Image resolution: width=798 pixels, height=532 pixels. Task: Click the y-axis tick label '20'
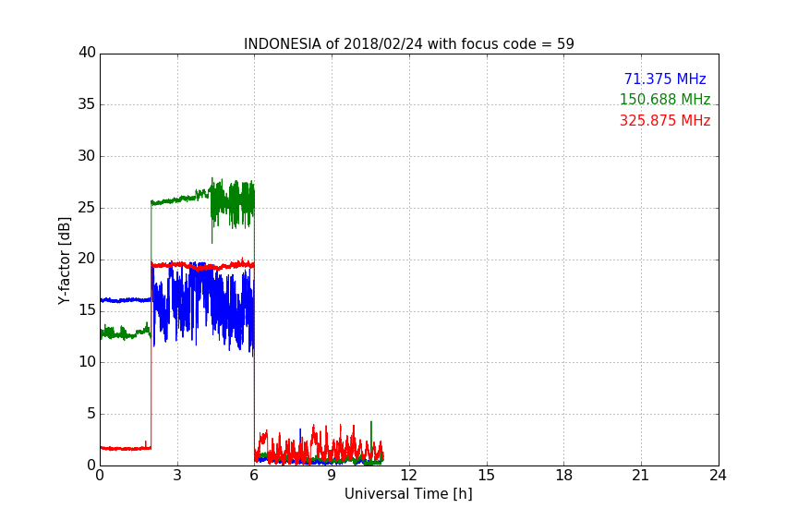[x=87, y=259]
